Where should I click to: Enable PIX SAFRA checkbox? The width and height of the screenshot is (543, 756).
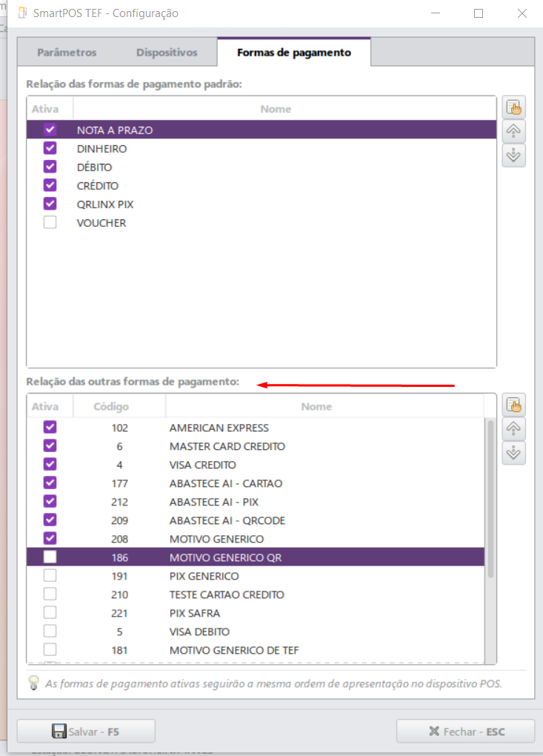(50, 612)
